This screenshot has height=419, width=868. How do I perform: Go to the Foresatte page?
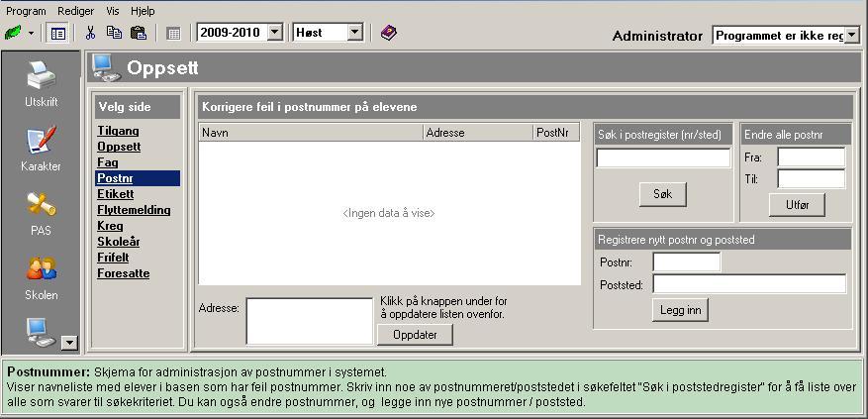[x=123, y=273]
